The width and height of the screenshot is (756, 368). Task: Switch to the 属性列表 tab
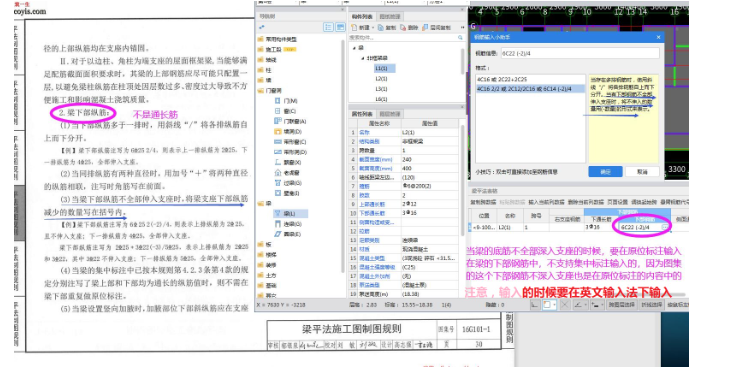click(362, 114)
